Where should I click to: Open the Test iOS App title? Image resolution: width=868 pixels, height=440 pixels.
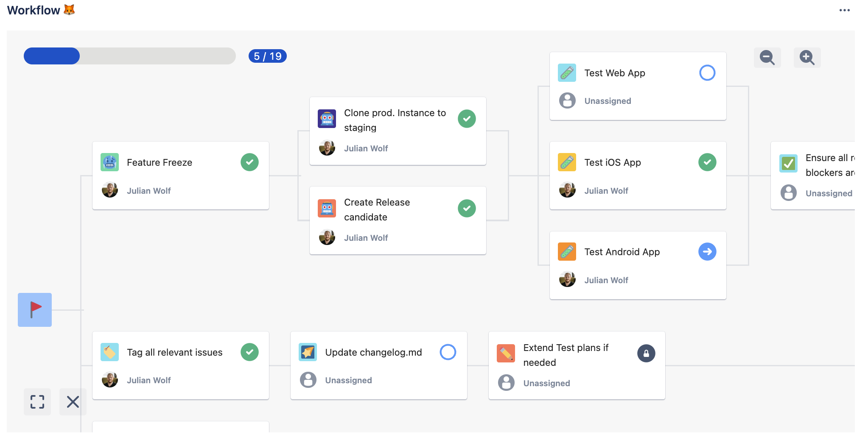(613, 162)
